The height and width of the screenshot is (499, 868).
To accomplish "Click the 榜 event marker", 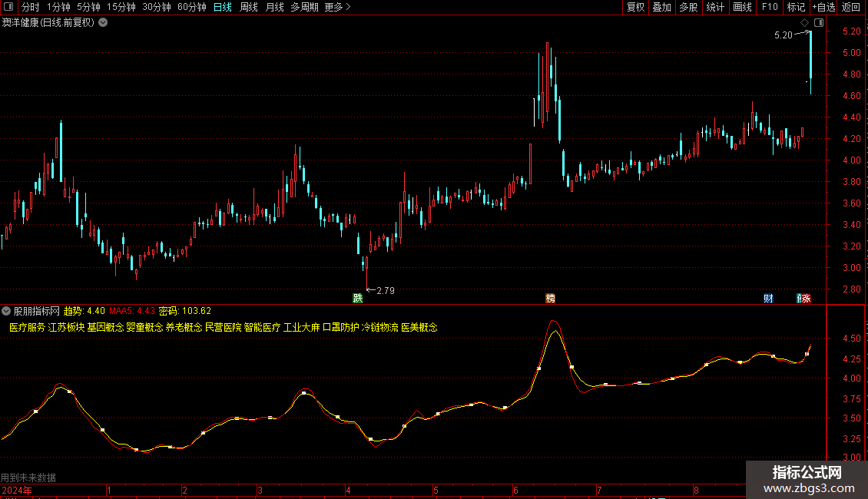I will coord(550,298).
